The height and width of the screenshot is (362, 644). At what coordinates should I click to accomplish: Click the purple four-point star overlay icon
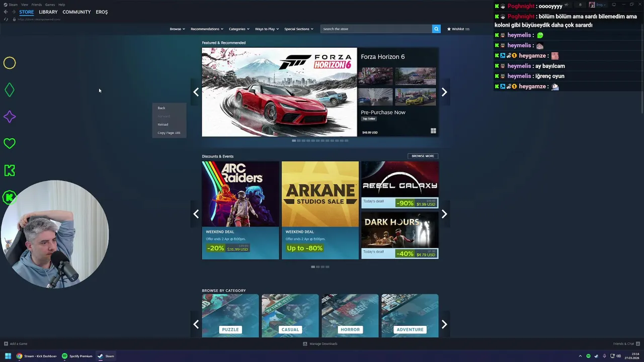(x=10, y=117)
